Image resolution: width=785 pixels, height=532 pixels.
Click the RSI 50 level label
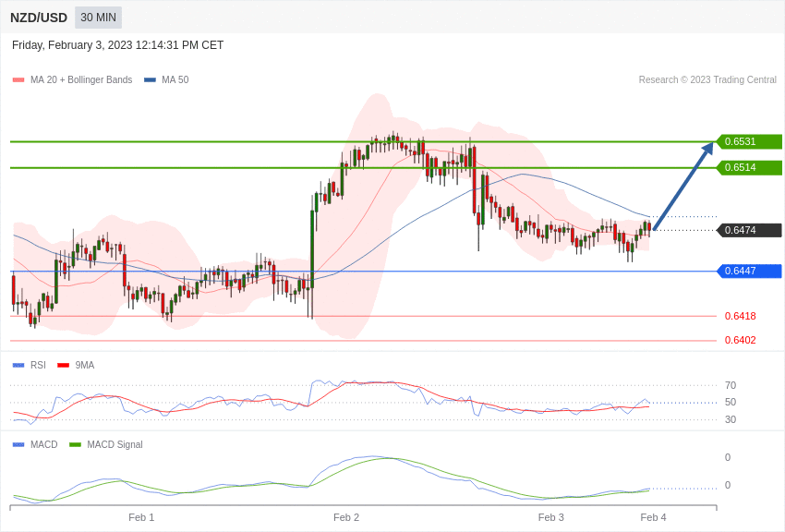point(731,403)
